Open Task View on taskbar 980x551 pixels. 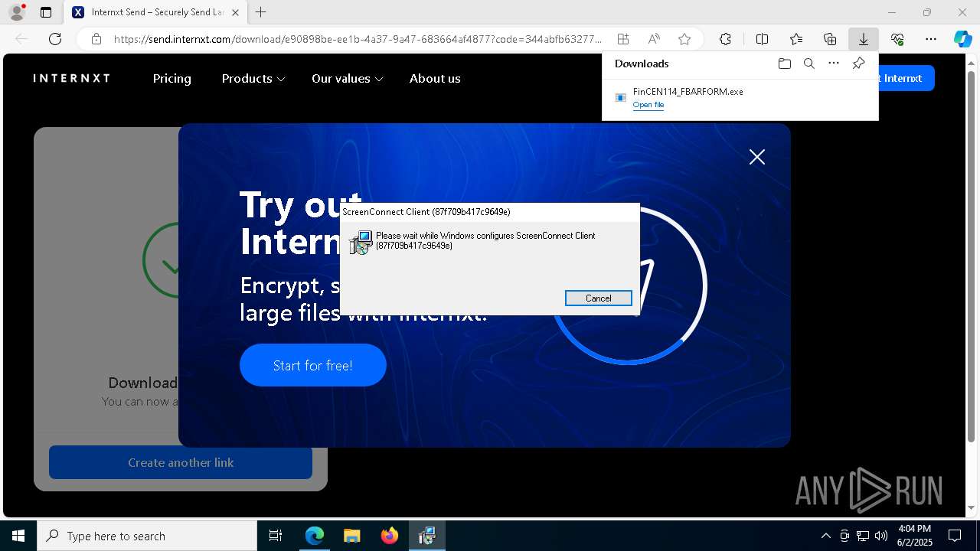click(x=276, y=536)
